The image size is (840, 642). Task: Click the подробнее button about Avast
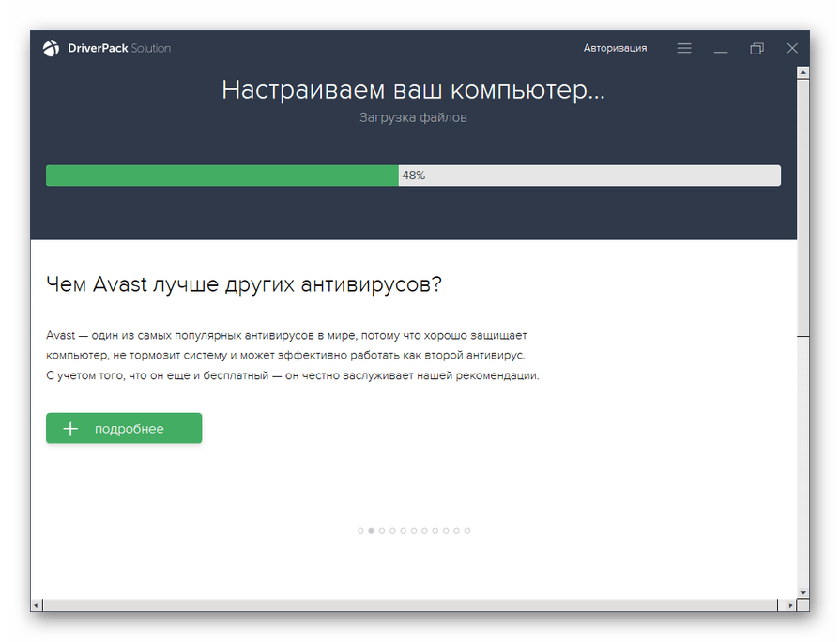coord(124,429)
